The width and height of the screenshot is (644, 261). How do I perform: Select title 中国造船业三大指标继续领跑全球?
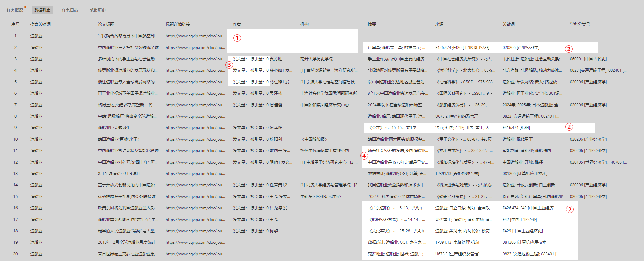coord(128,48)
